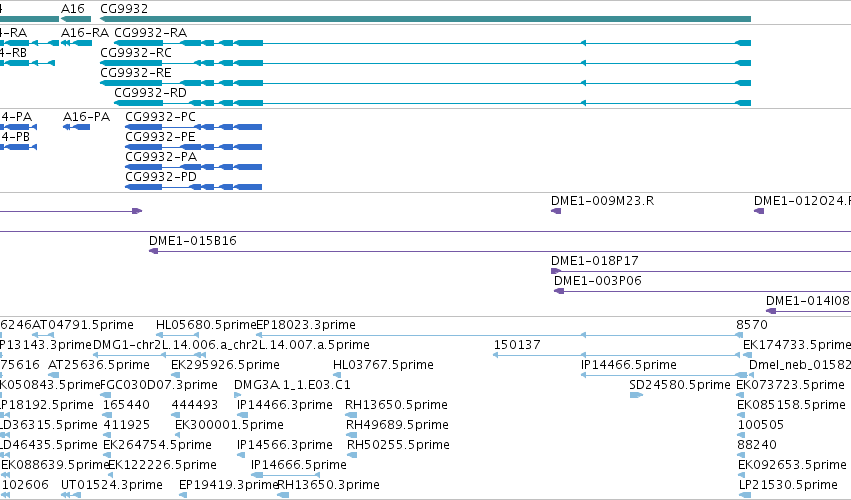
Task: Select the UT01524.3prime EST
Action: pyautogui.click(x=71, y=495)
